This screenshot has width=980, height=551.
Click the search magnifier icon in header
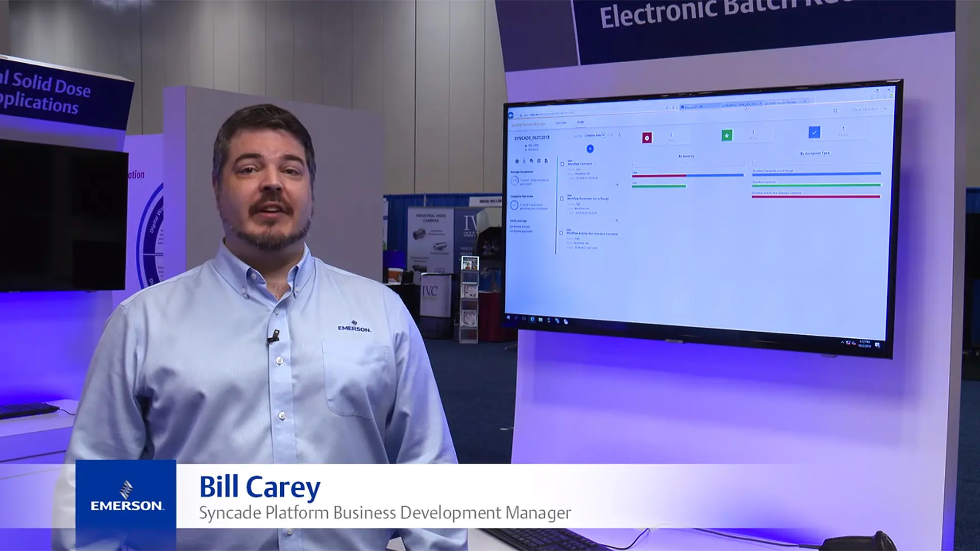(836, 111)
